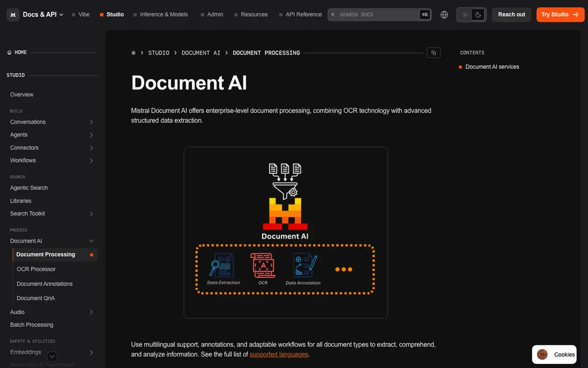Click the Workflows sidebar item

23,160
